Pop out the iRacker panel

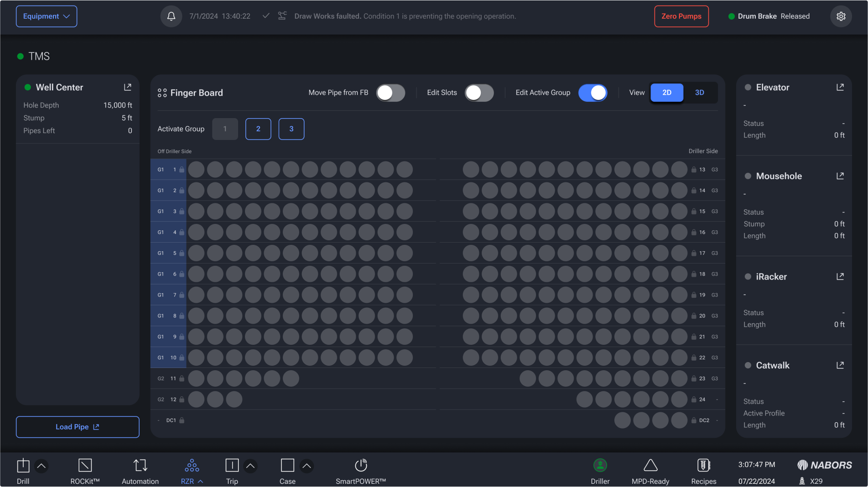tap(840, 276)
